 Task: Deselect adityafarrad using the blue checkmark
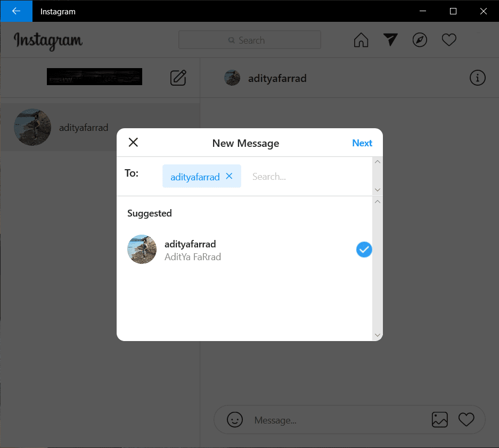click(364, 249)
